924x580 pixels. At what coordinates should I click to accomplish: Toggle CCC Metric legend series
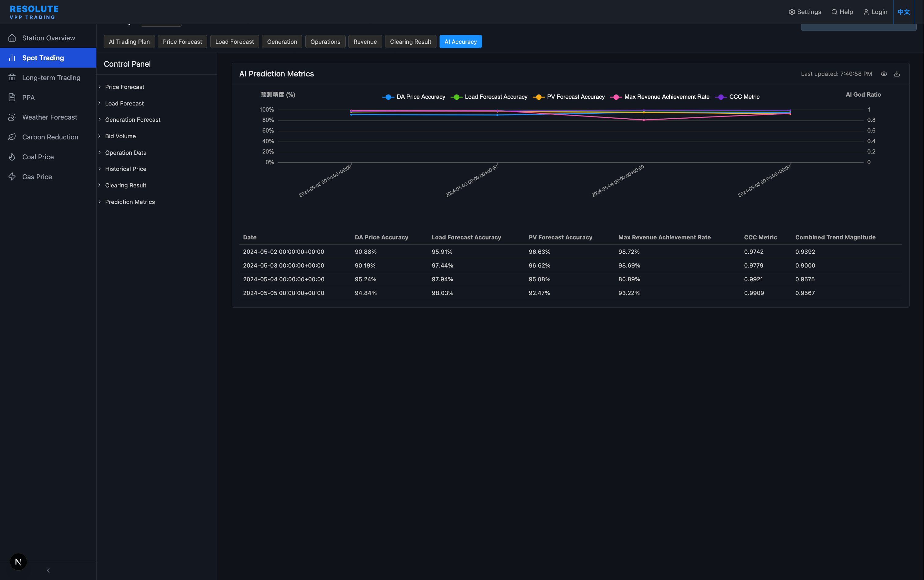(737, 97)
